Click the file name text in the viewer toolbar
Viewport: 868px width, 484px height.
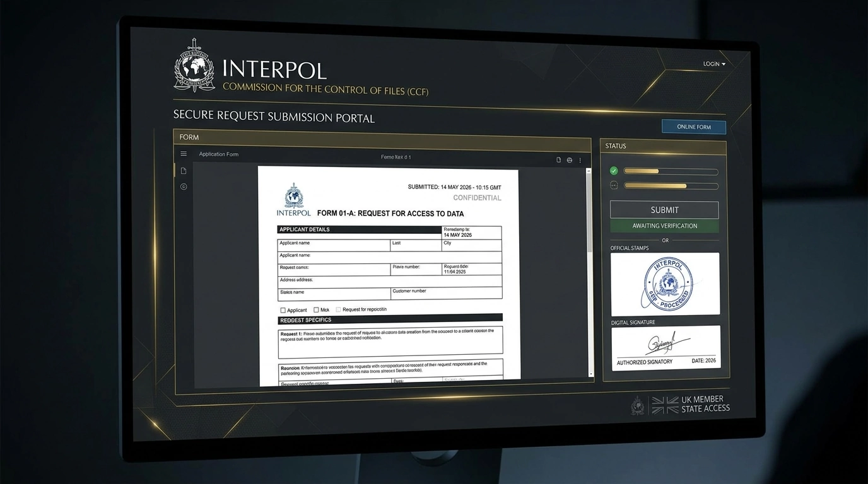pyautogui.click(x=396, y=158)
